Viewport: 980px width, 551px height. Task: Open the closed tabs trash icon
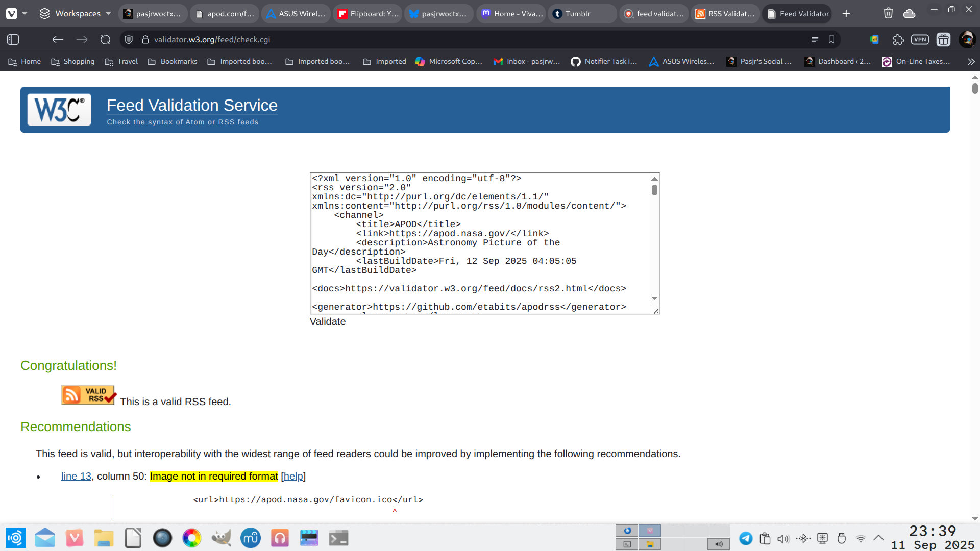(x=888, y=14)
